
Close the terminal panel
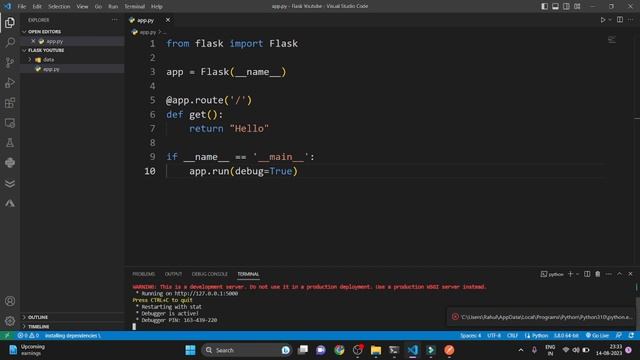click(x=630, y=274)
